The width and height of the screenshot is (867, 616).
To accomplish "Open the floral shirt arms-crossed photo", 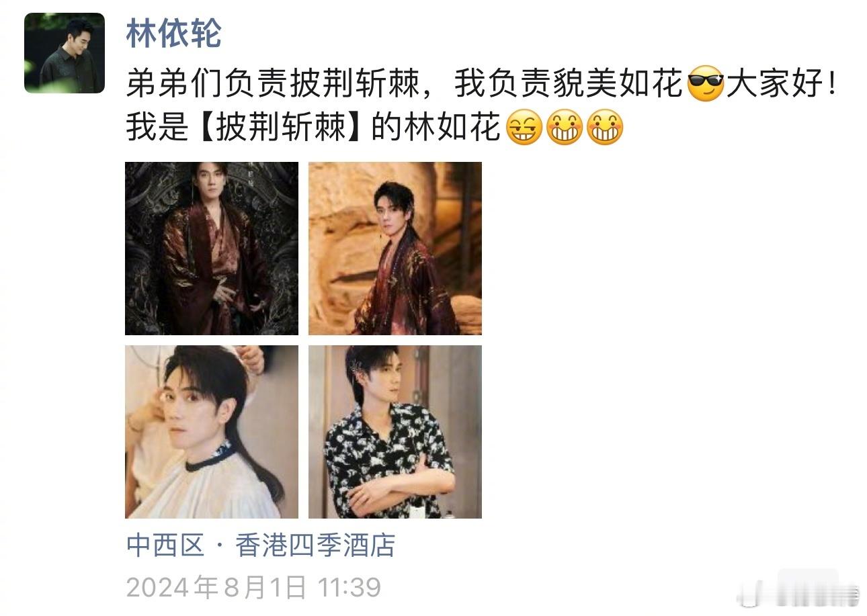I will [395, 432].
